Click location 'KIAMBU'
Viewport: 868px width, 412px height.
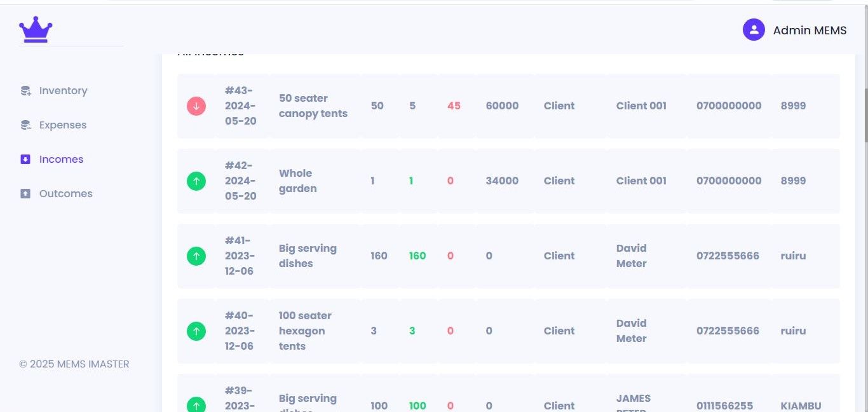[801, 406]
